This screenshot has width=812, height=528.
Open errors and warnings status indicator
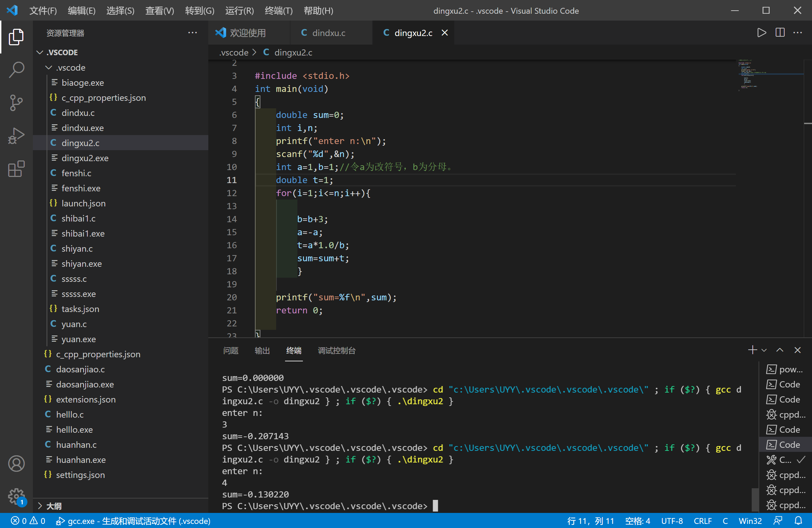point(28,521)
